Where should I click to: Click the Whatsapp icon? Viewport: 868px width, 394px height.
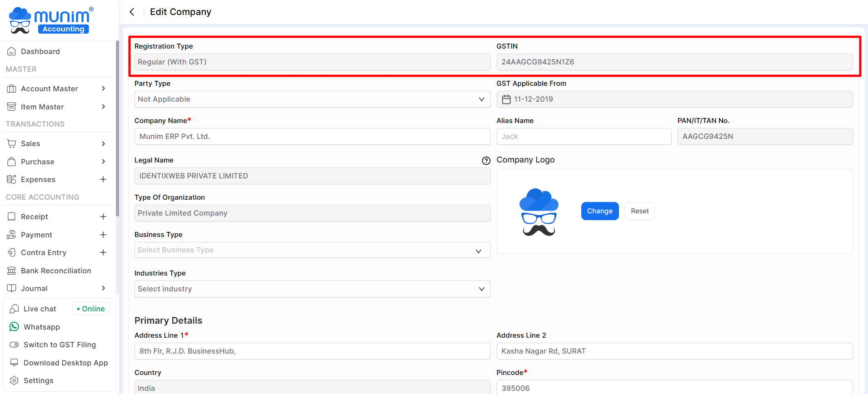click(15, 327)
